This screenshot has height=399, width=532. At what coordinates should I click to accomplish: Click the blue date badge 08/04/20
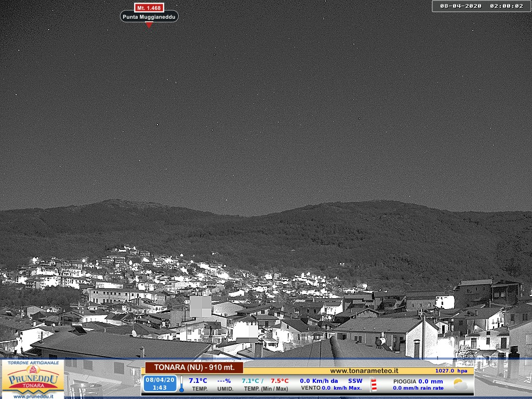[160, 383]
